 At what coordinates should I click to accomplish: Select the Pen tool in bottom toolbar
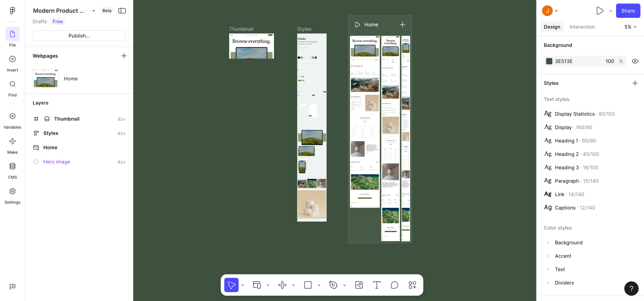click(x=333, y=285)
